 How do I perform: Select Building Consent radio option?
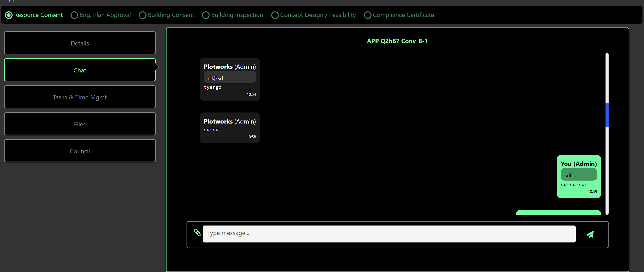pos(142,15)
